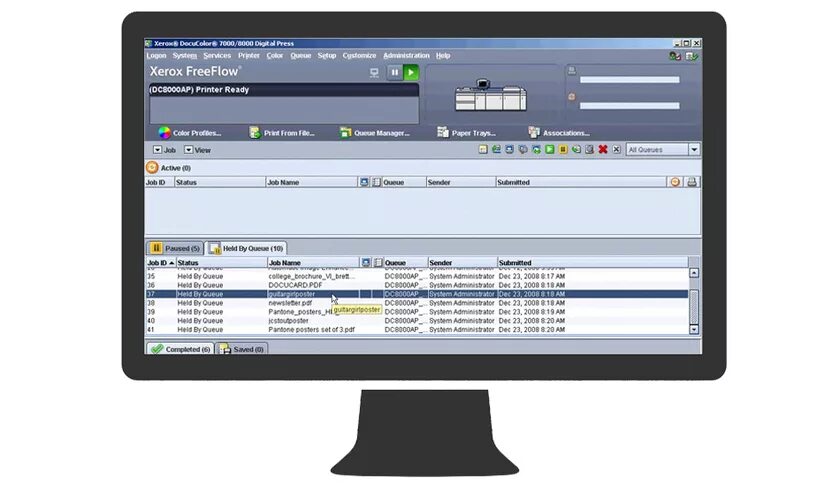Click down arrow of held jobs scrollbar
This screenshot has height=486, width=840.
point(694,330)
